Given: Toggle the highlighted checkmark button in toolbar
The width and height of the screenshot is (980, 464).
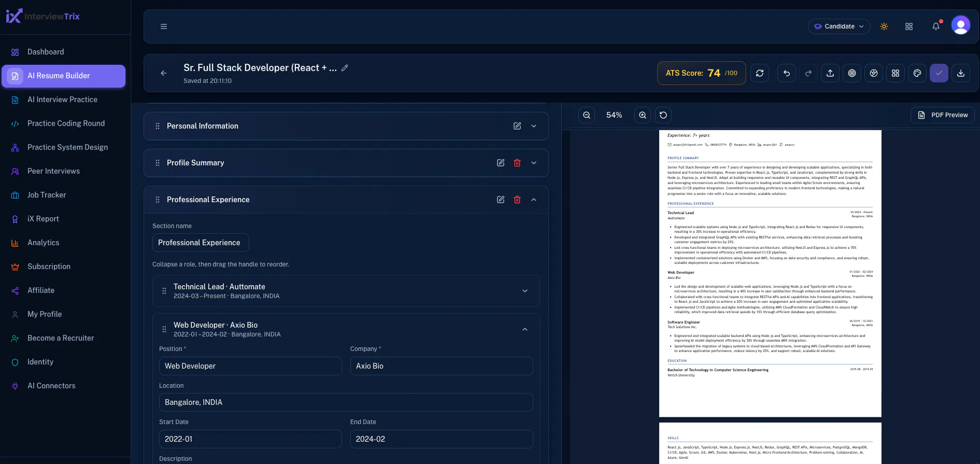Looking at the screenshot, I should [x=939, y=73].
